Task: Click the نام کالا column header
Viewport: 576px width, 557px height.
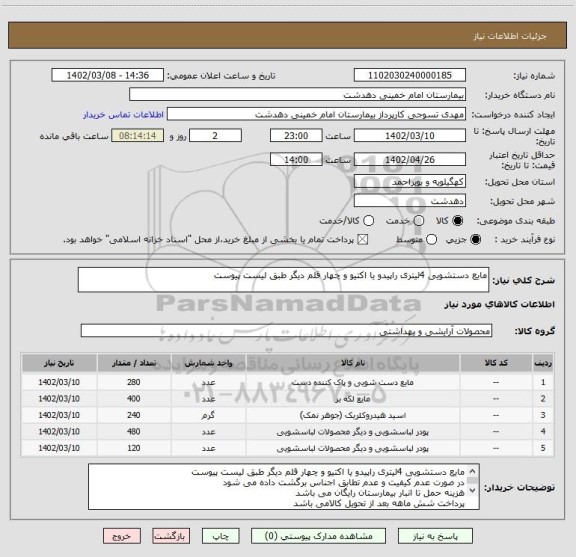Action: coord(353,363)
